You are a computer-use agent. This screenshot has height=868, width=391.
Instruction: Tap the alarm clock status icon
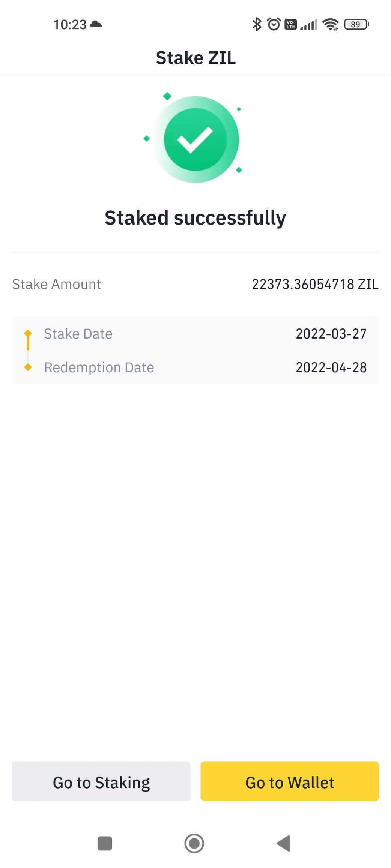pos(274,24)
